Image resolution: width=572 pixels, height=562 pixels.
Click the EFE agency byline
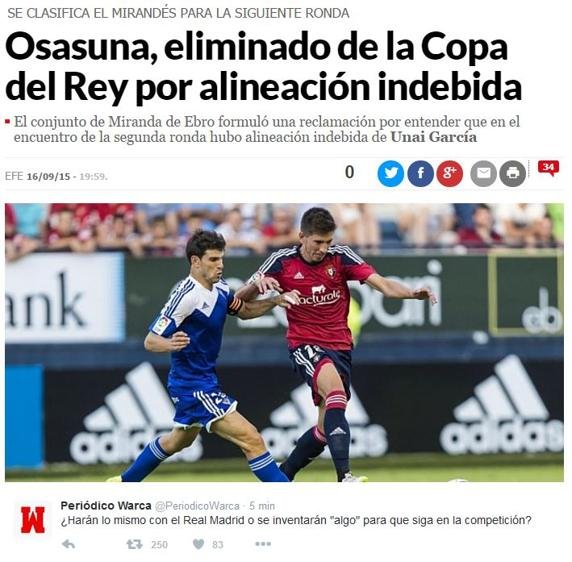click(x=14, y=177)
